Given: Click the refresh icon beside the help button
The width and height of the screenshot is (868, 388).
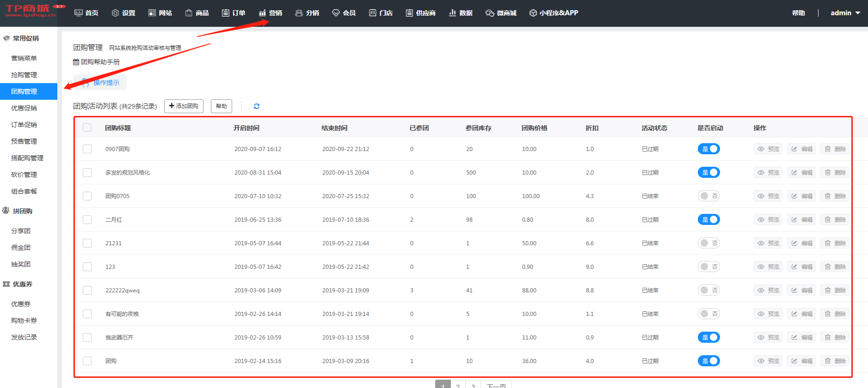Looking at the screenshot, I should (x=257, y=106).
